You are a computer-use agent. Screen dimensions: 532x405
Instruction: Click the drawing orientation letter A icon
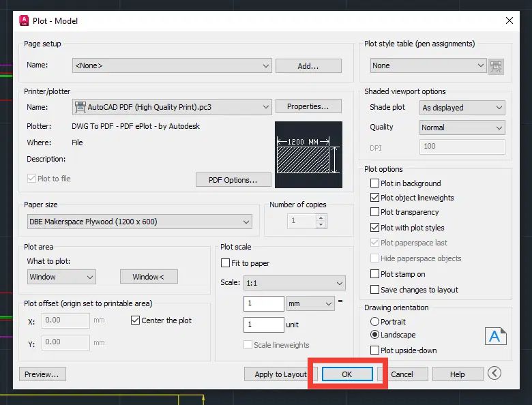pos(495,336)
